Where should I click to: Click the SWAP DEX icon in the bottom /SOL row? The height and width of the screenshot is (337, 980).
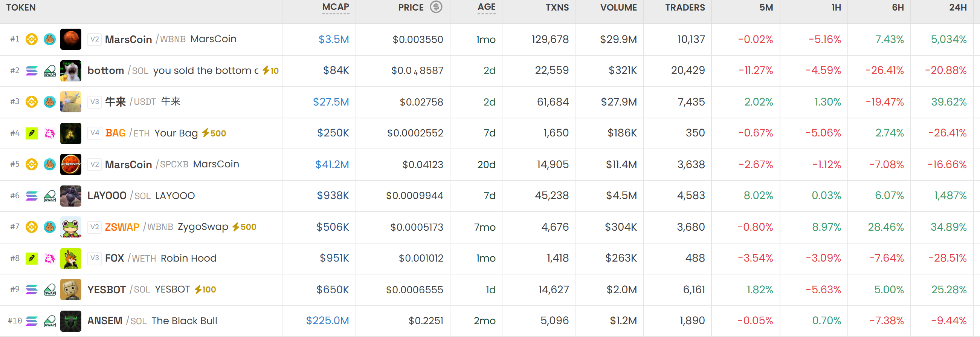pyautogui.click(x=50, y=71)
